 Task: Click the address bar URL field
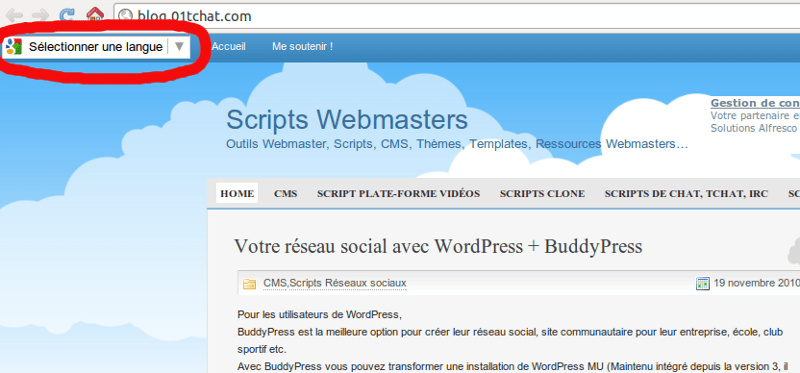(457, 16)
